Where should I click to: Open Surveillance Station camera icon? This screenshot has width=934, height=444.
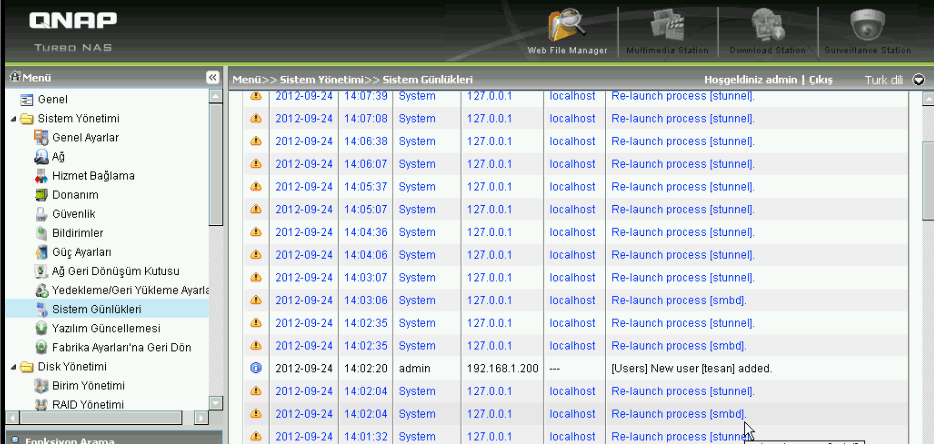coord(867,26)
